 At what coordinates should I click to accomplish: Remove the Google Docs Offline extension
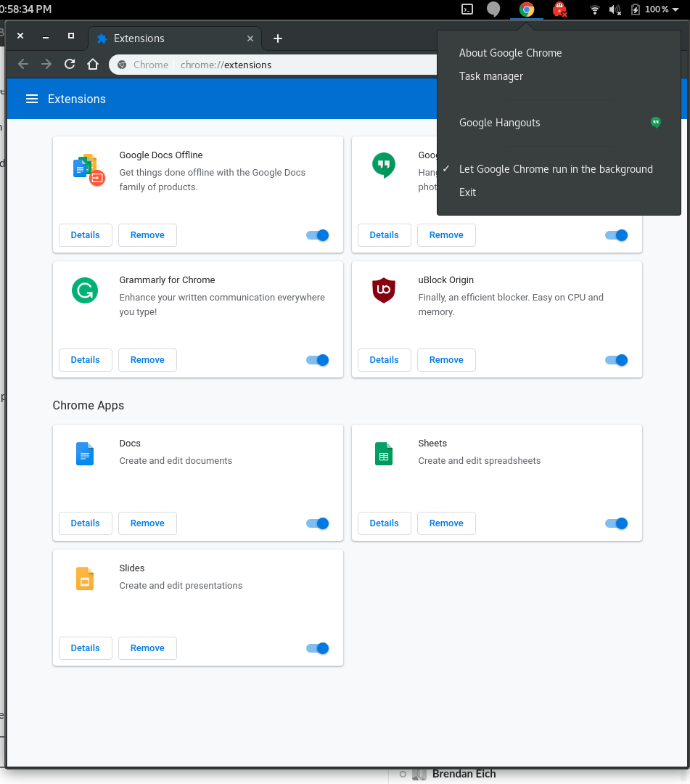tap(147, 235)
